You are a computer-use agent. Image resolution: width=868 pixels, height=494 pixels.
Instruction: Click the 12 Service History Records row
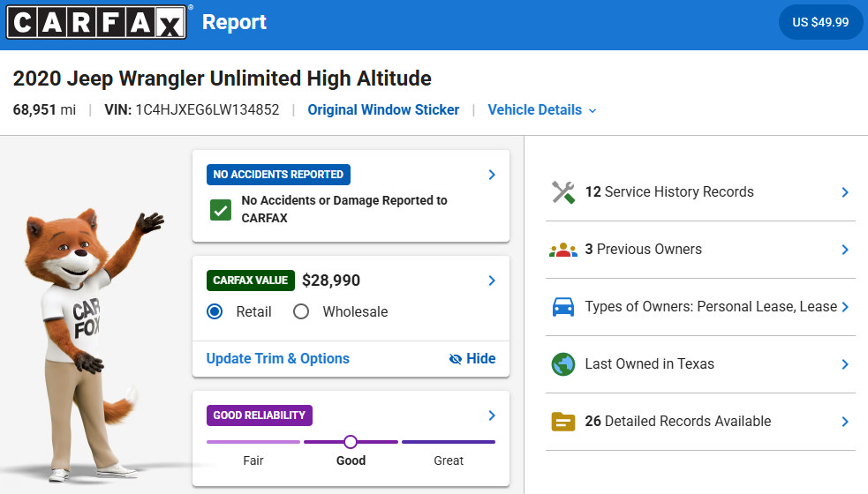coord(700,192)
